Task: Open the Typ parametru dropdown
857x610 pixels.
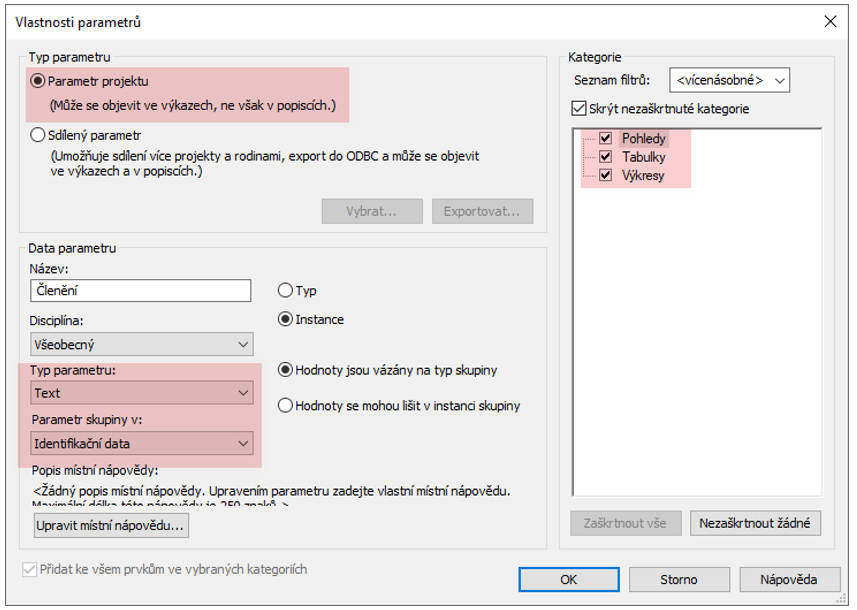Action: [141, 394]
